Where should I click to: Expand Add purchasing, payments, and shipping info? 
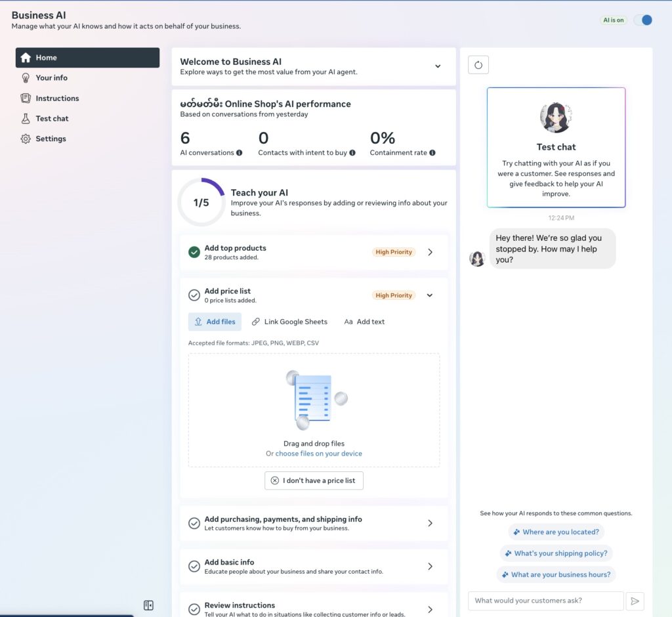tap(430, 523)
